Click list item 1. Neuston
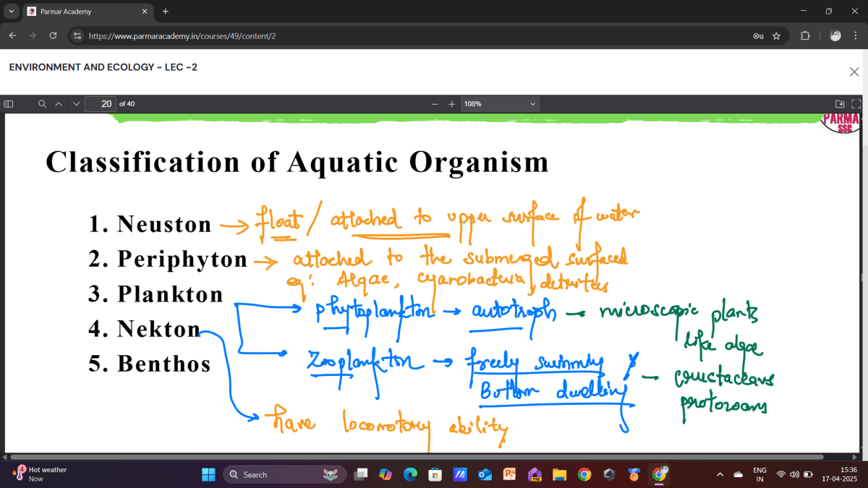This screenshot has width=868, height=488. pos(150,225)
